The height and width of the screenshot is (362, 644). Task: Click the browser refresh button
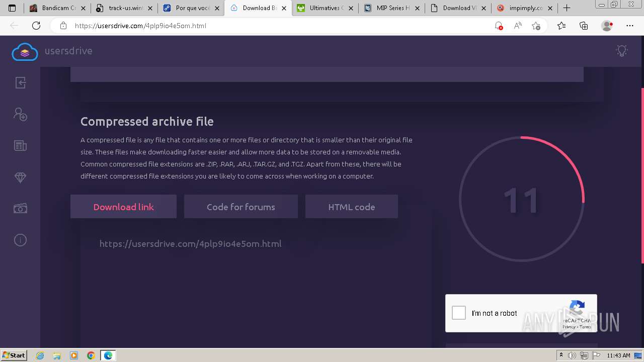click(36, 26)
